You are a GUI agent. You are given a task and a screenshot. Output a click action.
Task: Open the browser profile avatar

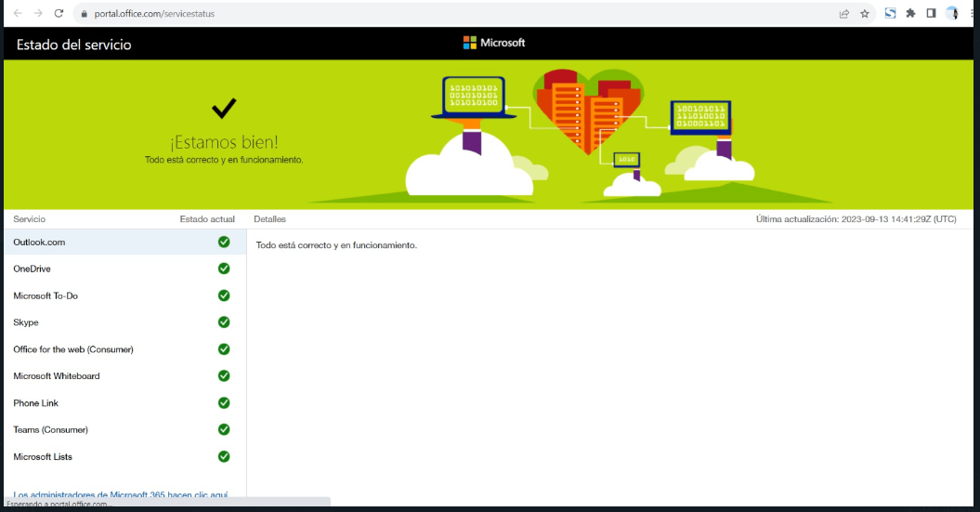[x=952, y=13]
